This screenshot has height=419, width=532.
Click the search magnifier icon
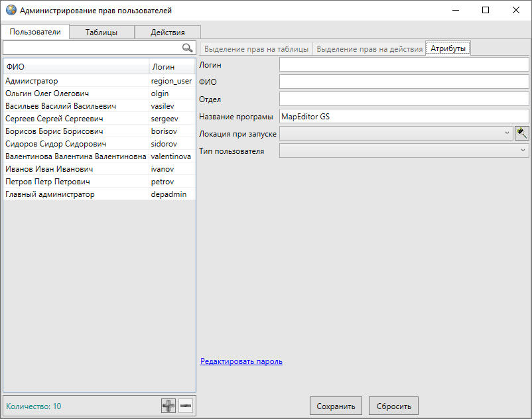coord(187,48)
